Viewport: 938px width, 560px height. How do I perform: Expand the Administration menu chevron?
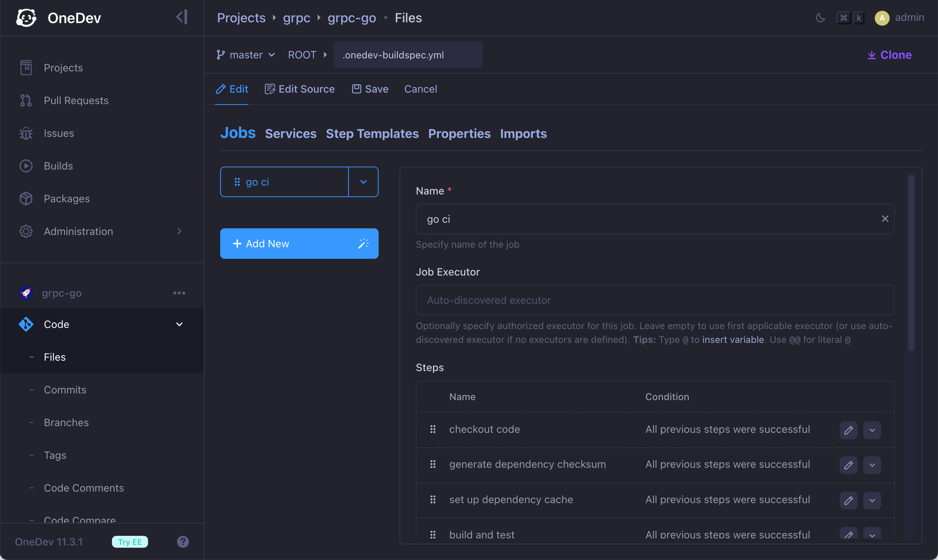pyautogui.click(x=179, y=231)
